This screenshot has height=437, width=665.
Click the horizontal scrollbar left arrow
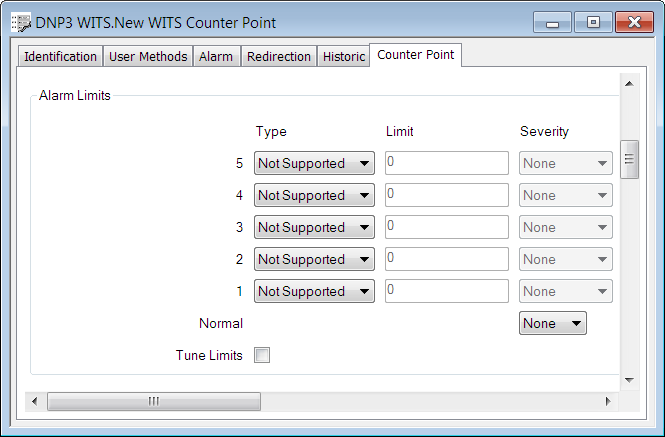pyautogui.click(x=36, y=401)
